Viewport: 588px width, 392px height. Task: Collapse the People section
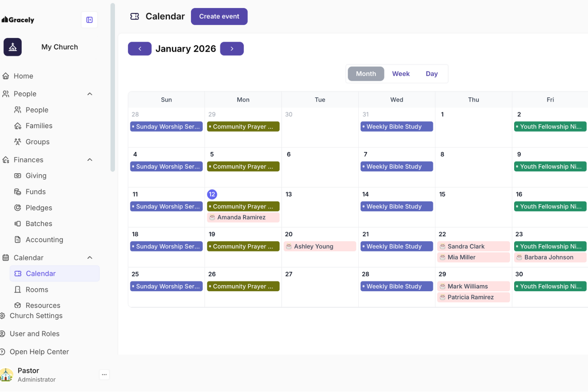pos(89,94)
